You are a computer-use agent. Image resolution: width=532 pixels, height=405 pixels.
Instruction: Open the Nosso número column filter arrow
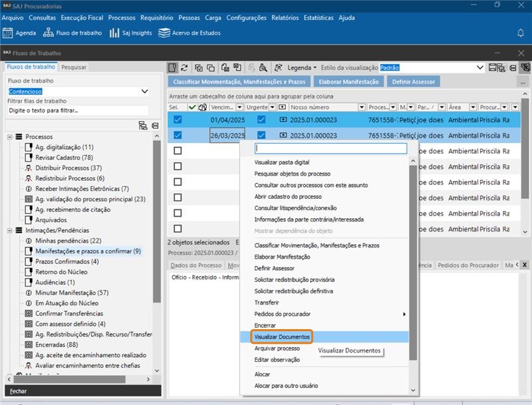click(362, 107)
